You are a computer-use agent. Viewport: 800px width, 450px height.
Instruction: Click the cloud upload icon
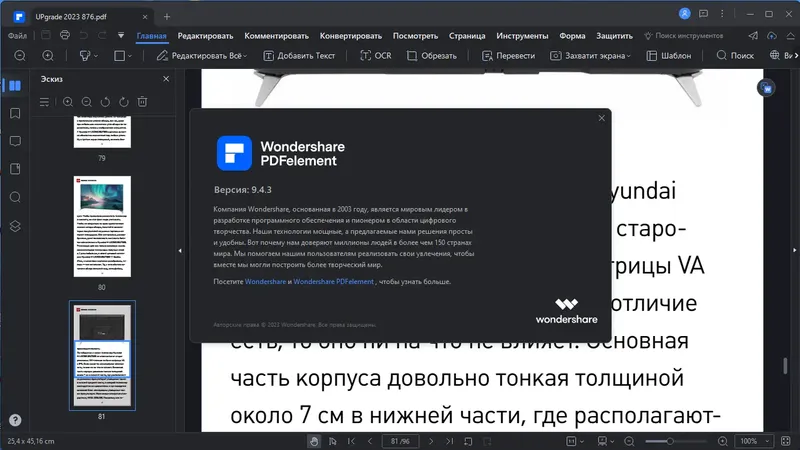click(x=771, y=36)
